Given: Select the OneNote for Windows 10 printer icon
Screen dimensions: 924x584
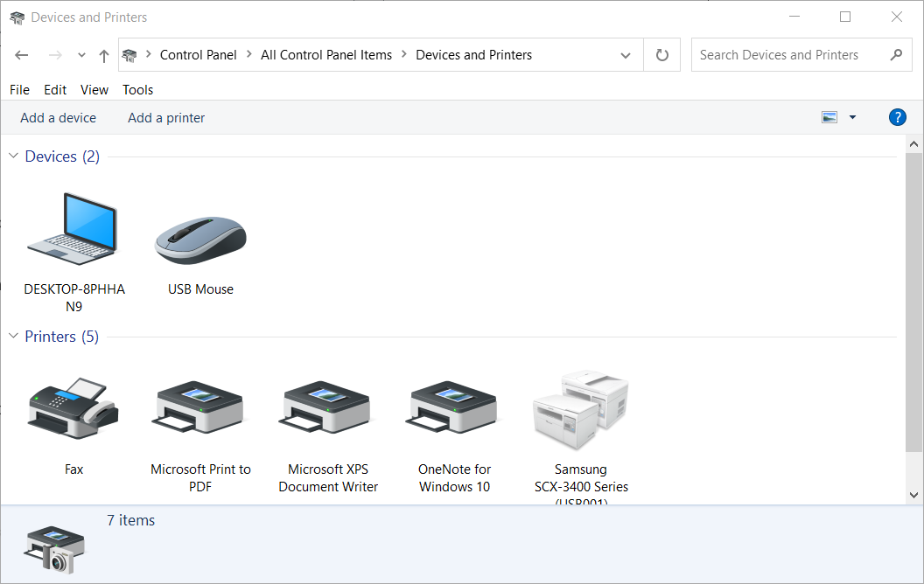Looking at the screenshot, I should coord(454,407).
